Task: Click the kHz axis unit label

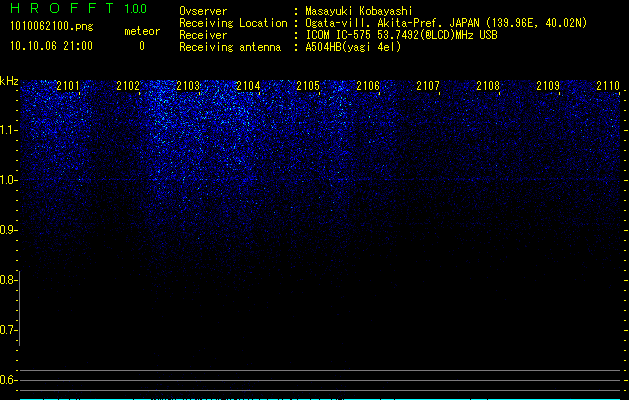Action: pyautogui.click(x=9, y=81)
